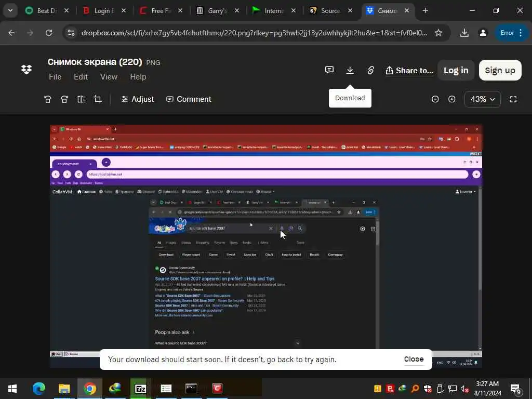532x399 pixels.
Task: Rotate image left icon
Action: coord(47,99)
